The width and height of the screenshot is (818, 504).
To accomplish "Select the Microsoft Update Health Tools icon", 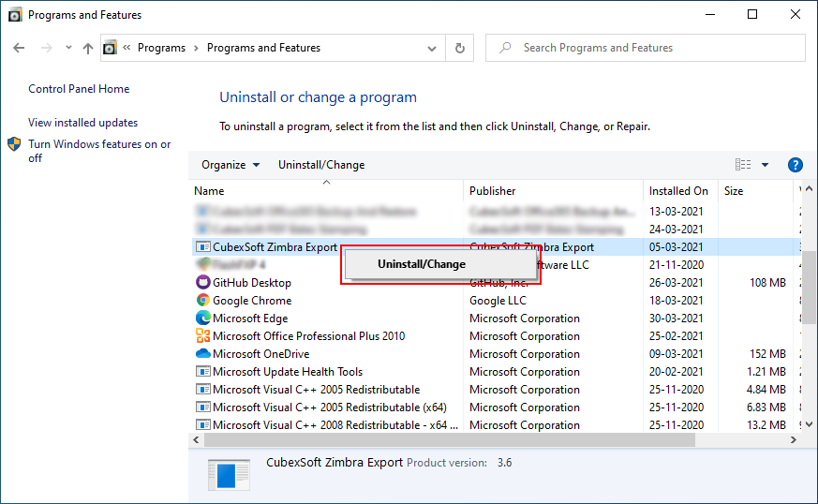I will click(x=203, y=372).
